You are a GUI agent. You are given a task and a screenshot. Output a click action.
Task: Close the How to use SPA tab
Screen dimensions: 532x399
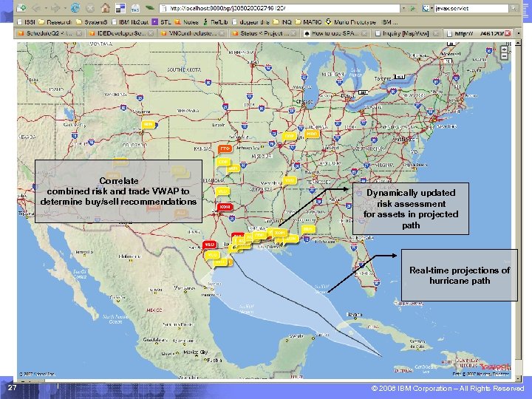(364, 33)
